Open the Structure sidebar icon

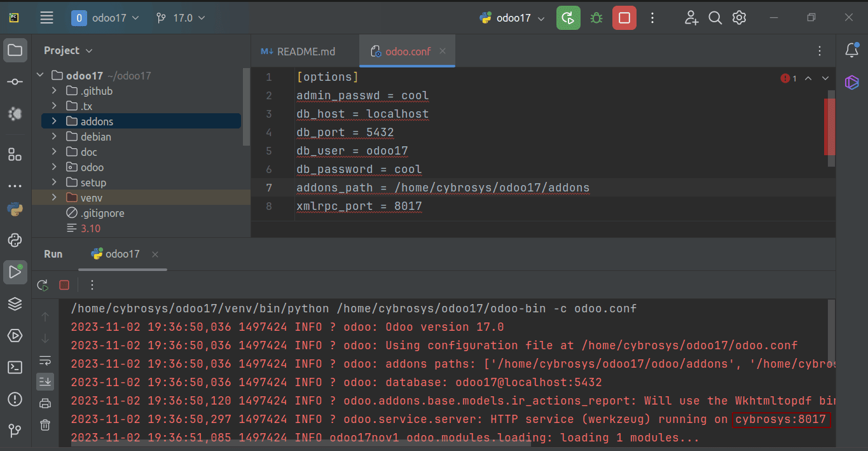pos(15,155)
